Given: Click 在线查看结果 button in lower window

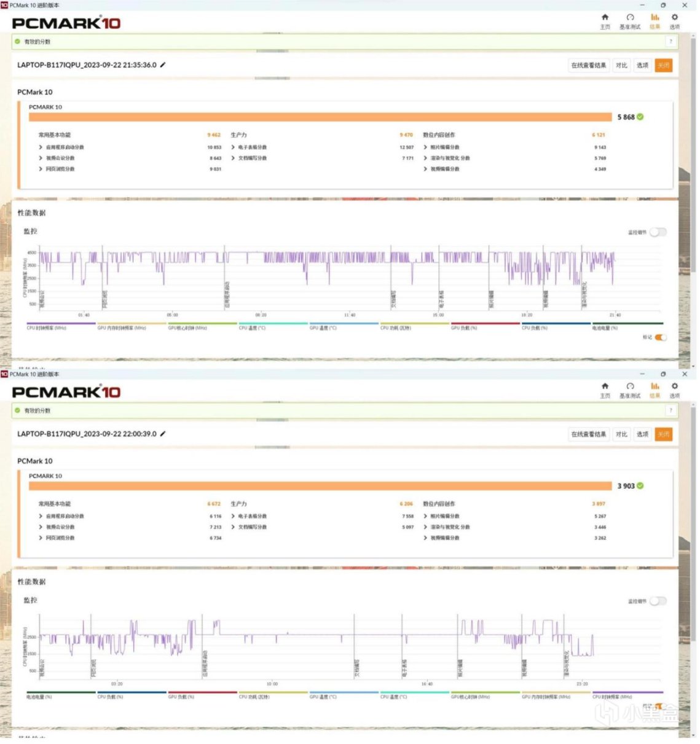Looking at the screenshot, I should click(x=589, y=434).
